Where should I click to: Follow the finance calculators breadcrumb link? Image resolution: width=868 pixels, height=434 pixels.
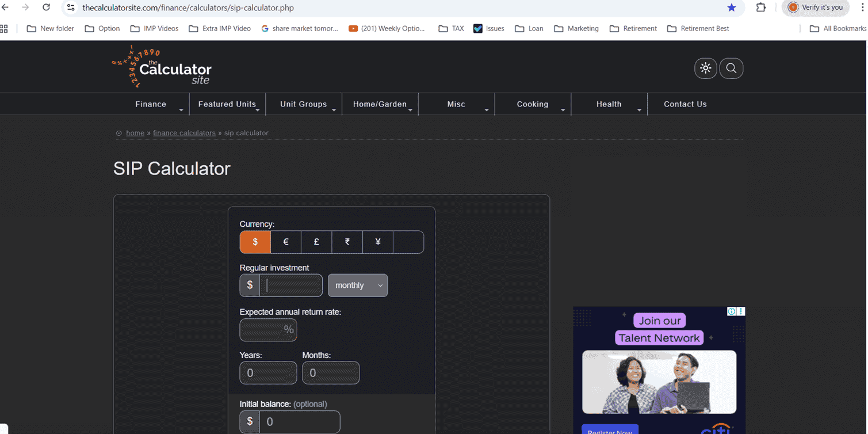(x=184, y=132)
